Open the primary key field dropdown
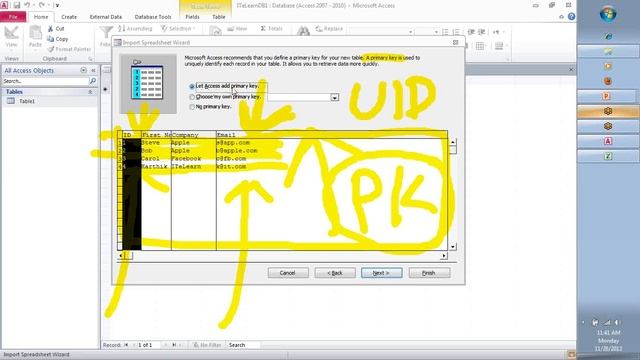The height and width of the screenshot is (360, 640). [x=335, y=98]
